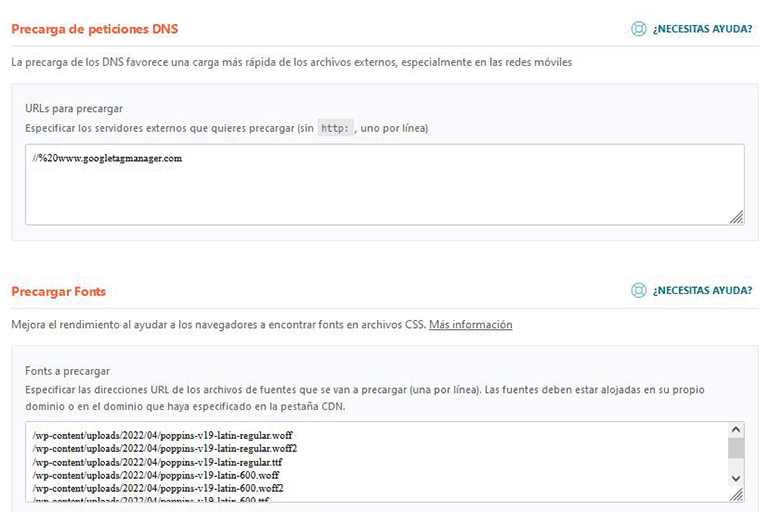
Task: Click the Precargar Fonts heading
Action: point(58,292)
